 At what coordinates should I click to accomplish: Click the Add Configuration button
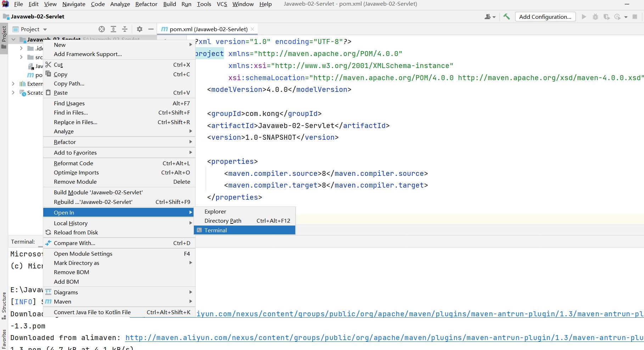click(x=545, y=17)
